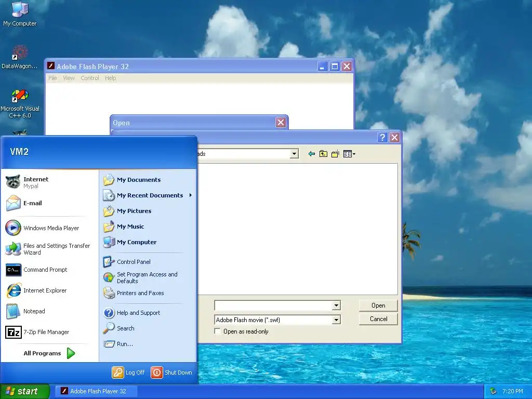Open Control Panel
This screenshot has width=532, height=399.
tap(148, 262)
